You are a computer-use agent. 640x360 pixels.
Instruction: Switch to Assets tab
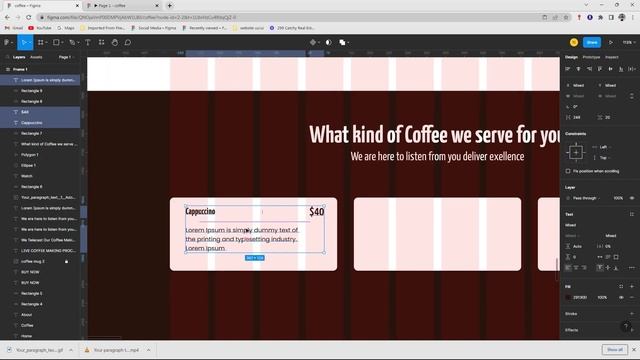(36, 57)
